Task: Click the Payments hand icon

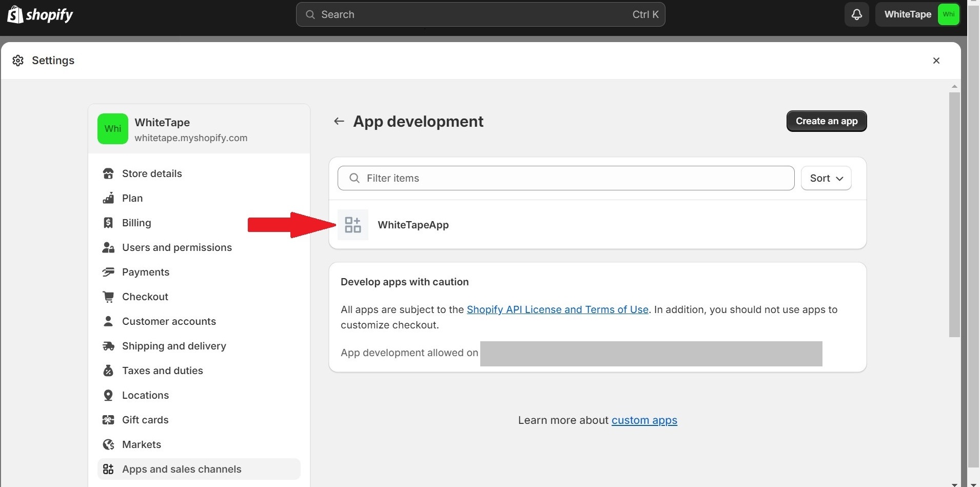Action: [x=108, y=272]
